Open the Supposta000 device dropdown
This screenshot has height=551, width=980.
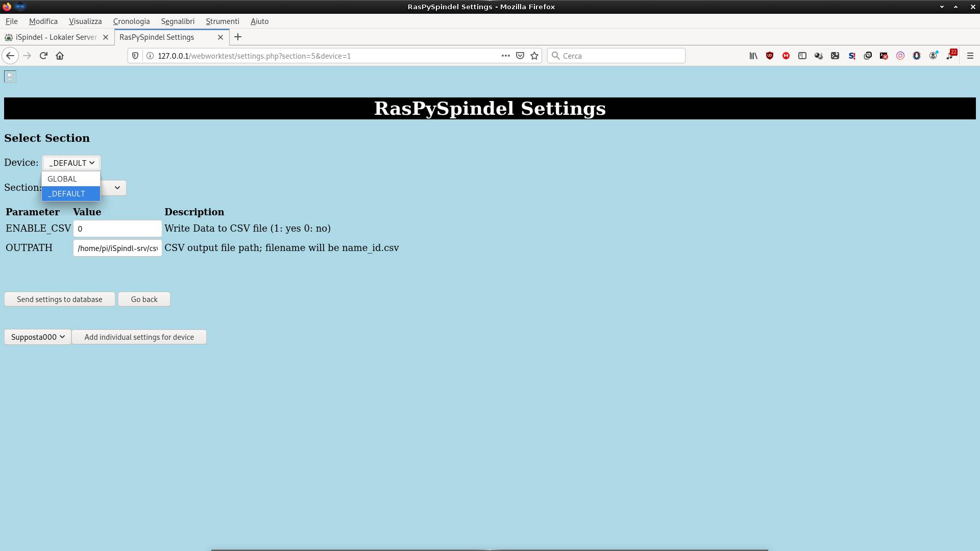click(38, 337)
